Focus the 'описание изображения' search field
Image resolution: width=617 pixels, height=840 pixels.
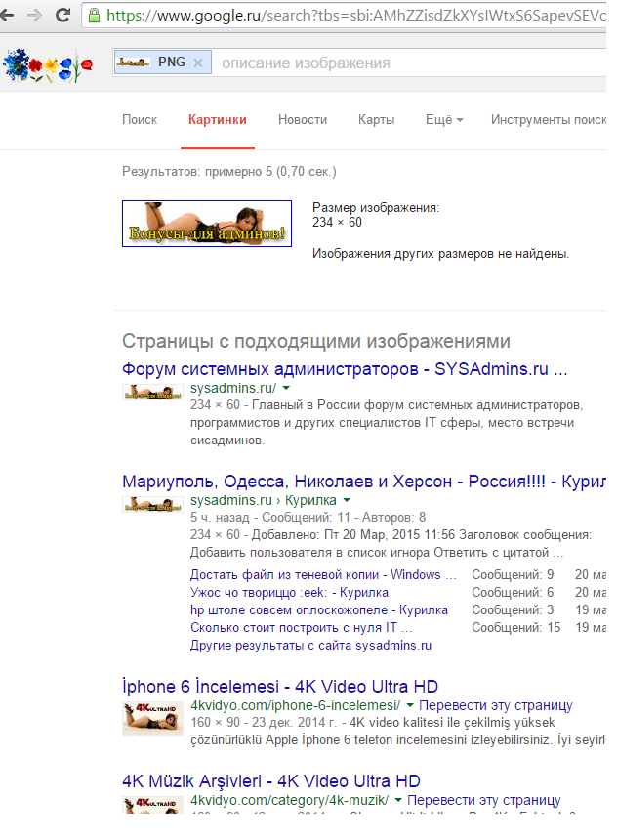(410, 63)
